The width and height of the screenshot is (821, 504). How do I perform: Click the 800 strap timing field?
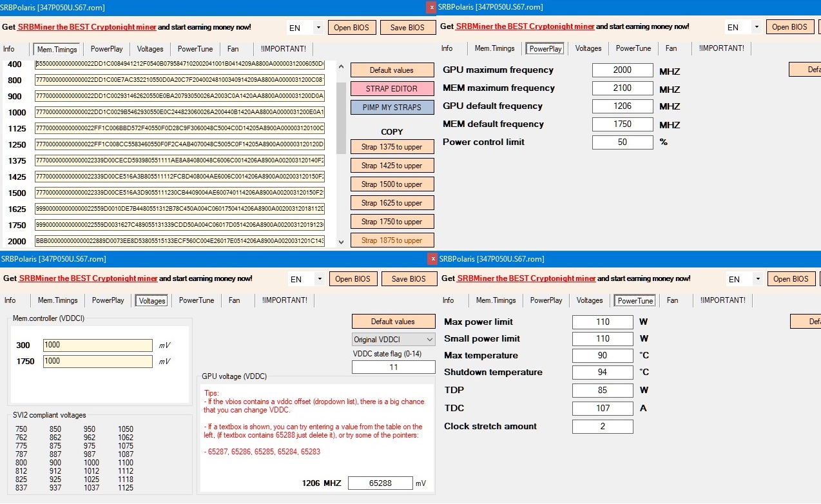180,80
